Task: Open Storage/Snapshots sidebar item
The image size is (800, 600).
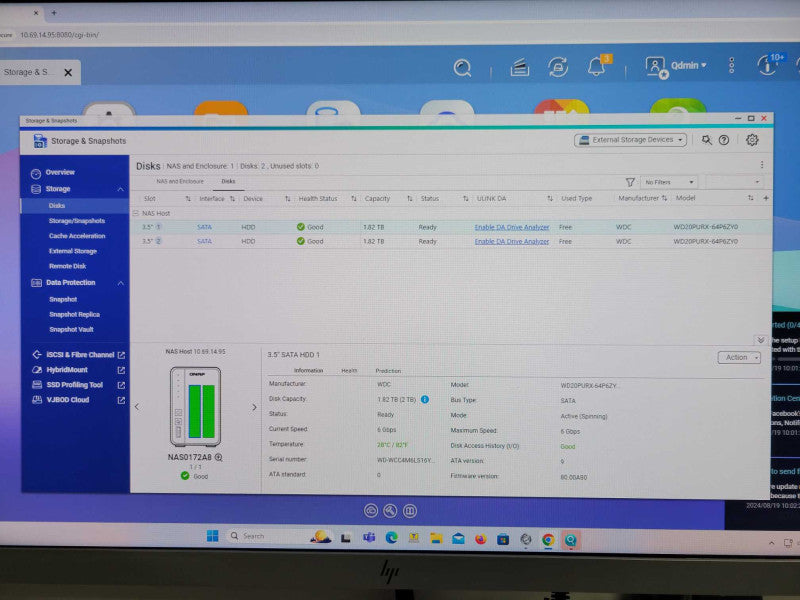Action: [77, 221]
